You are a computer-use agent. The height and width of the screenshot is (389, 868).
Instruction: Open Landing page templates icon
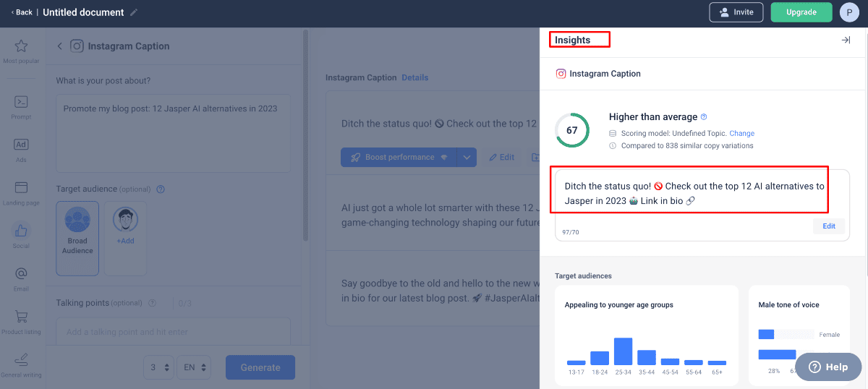tap(21, 188)
